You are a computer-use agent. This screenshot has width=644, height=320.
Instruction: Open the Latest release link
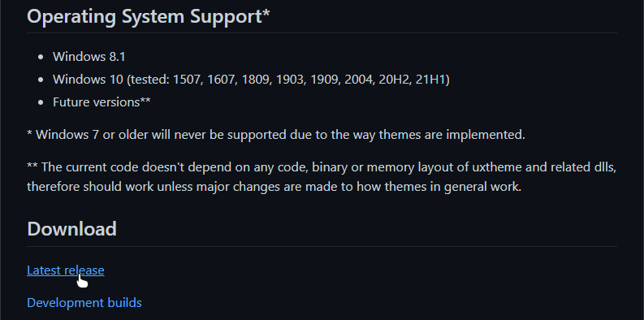tap(65, 270)
